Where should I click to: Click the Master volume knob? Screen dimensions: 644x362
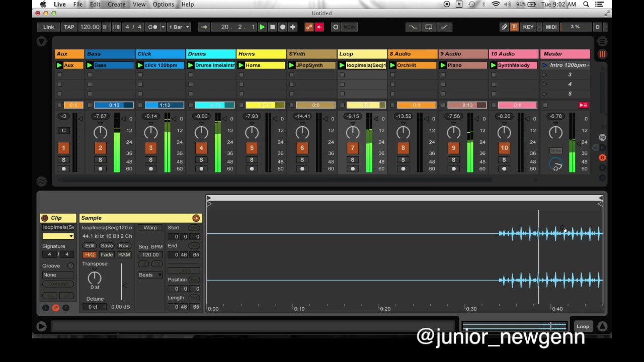tap(555, 132)
